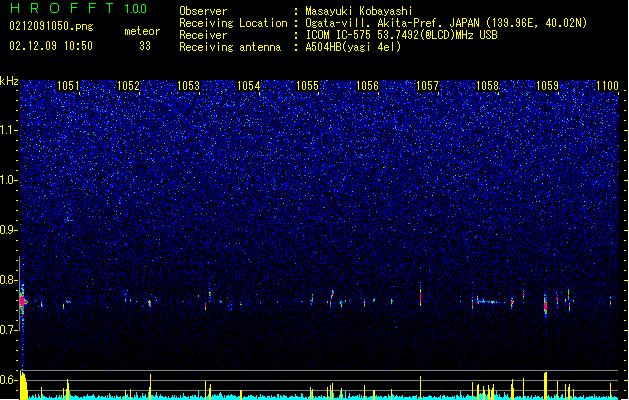Click the strong meteor echo at spectrogram start
Screen dimensions: 629x400
tap(23, 301)
